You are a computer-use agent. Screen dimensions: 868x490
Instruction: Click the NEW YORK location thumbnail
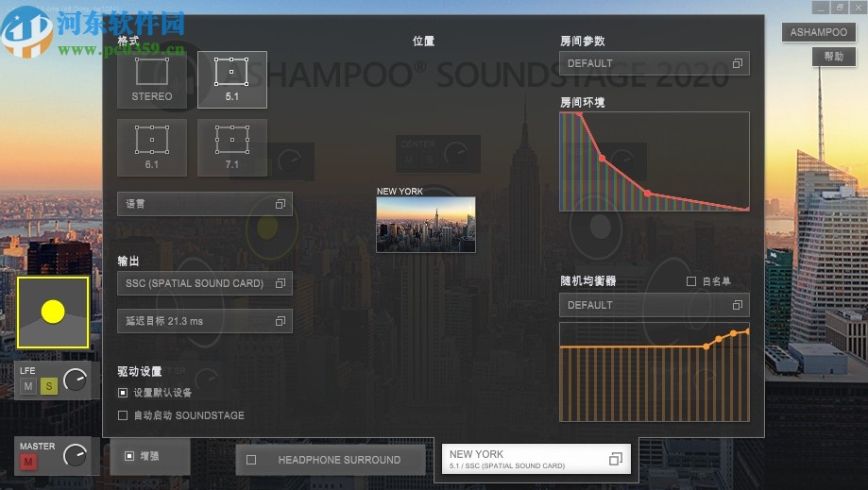[426, 225]
